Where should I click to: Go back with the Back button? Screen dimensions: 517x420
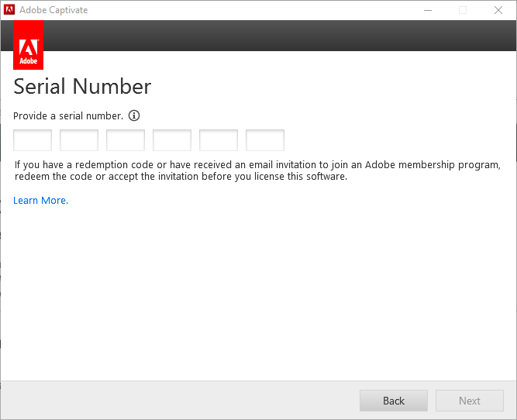pos(394,401)
